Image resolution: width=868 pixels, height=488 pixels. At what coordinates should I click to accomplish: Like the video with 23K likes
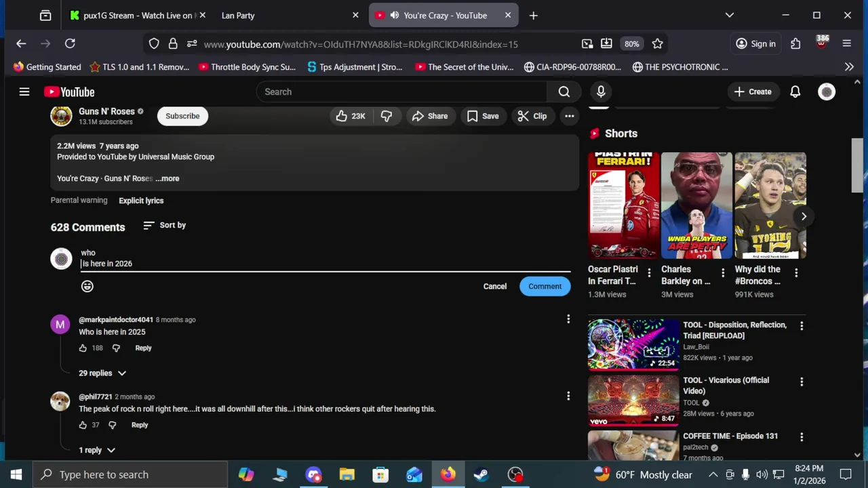pyautogui.click(x=351, y=116)
